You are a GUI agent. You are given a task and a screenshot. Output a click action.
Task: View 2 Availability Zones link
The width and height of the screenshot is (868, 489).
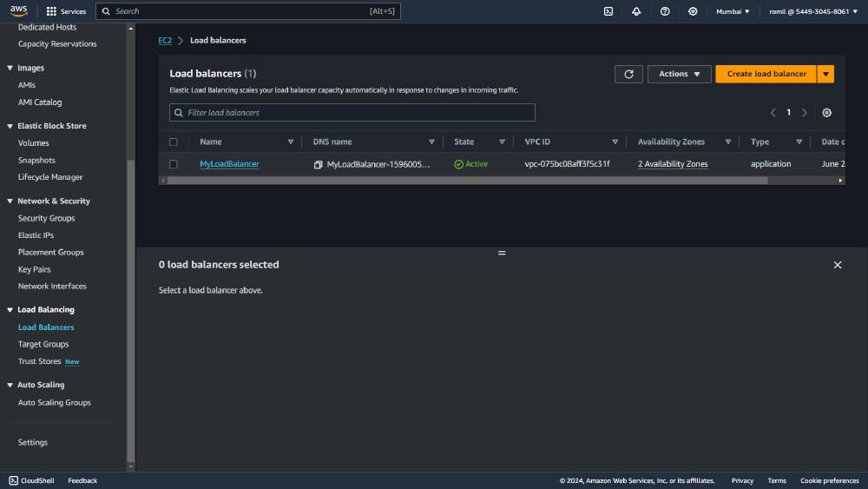tap(673, 164)
